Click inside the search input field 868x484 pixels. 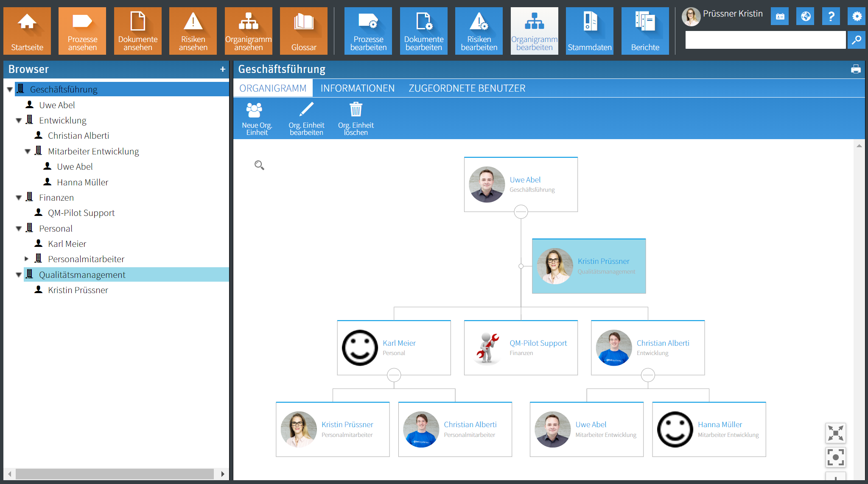[x=764, y=39]
